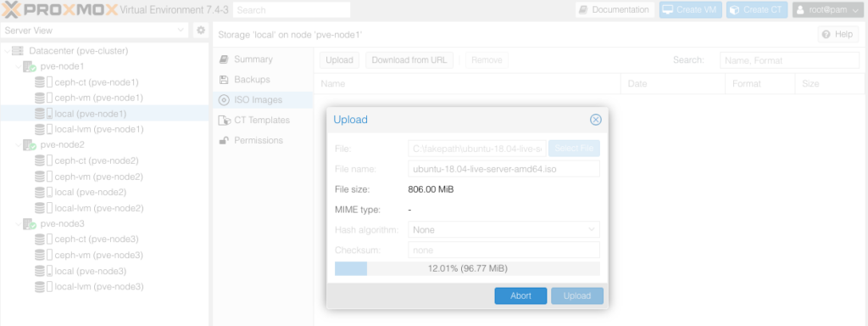Open Server View settings gear
Viewport: 868px width, 326px height.
point(201,31)
